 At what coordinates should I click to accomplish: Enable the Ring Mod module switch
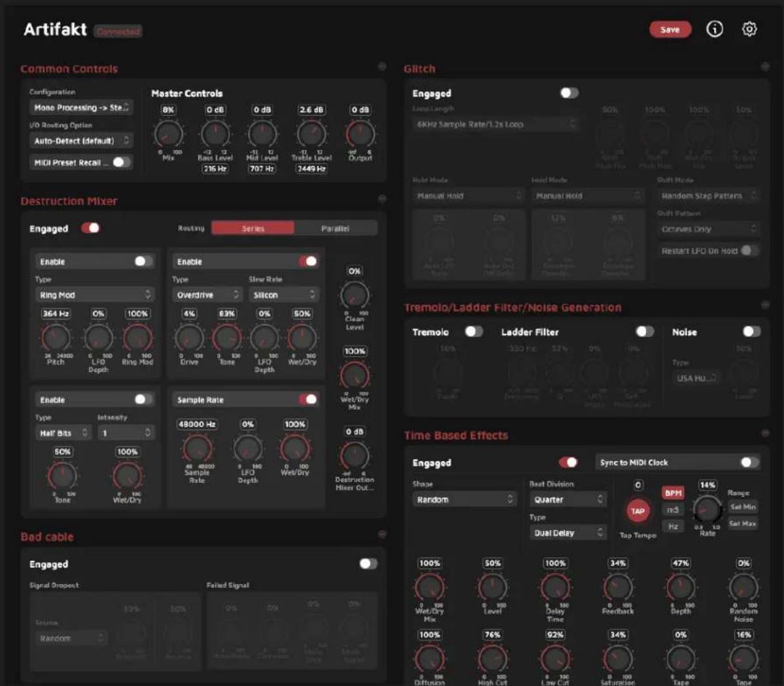pyautogui.click(x=143, y=261)
